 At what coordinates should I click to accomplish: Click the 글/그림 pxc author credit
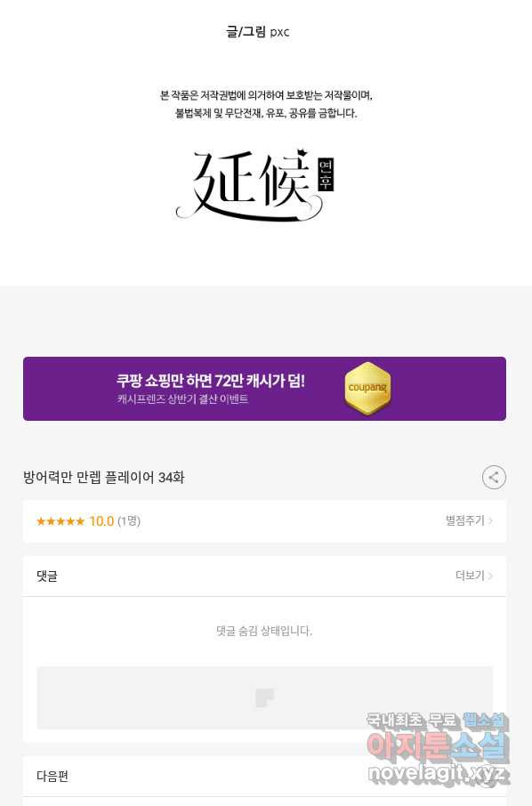click(257, 32)
